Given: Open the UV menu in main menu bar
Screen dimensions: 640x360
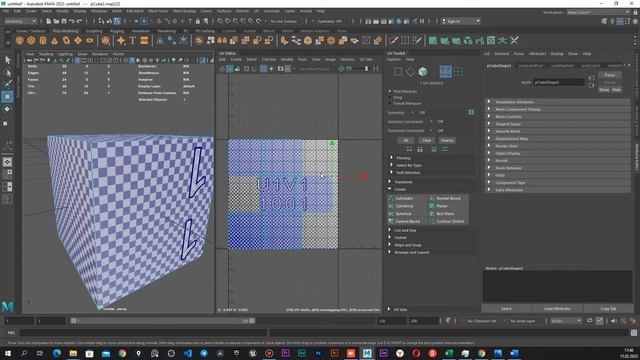Looking at the screenshot, I should (256, 11).
